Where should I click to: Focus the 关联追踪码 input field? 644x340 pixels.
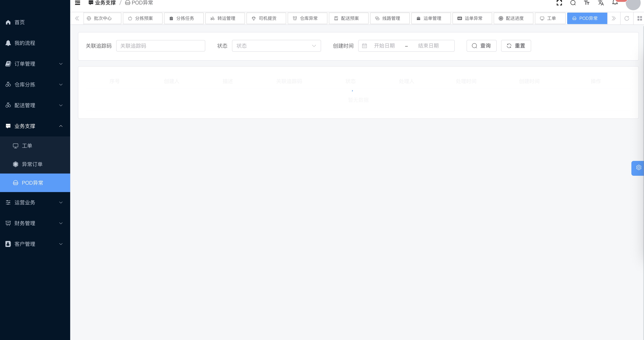pos(161,46)
